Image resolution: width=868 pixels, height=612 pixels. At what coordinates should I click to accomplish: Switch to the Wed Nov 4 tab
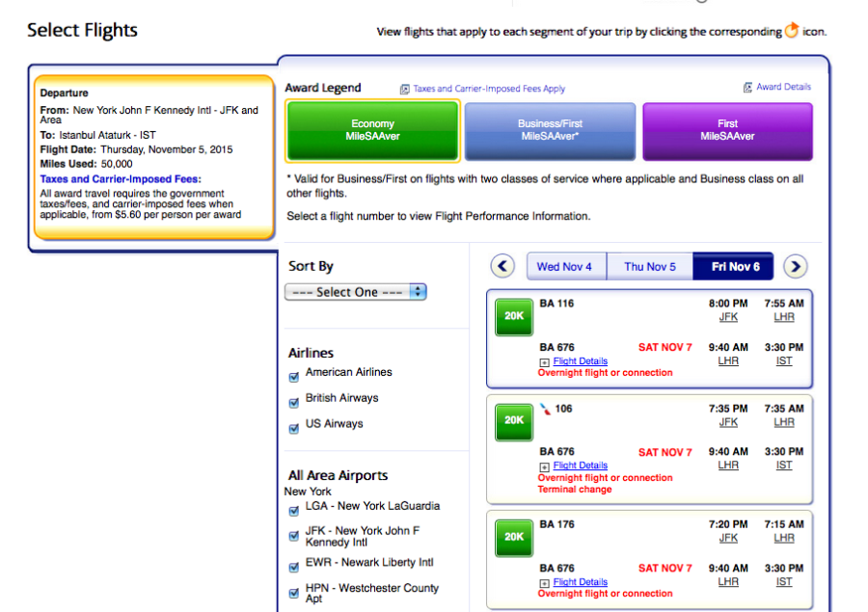tap(565, 267)
